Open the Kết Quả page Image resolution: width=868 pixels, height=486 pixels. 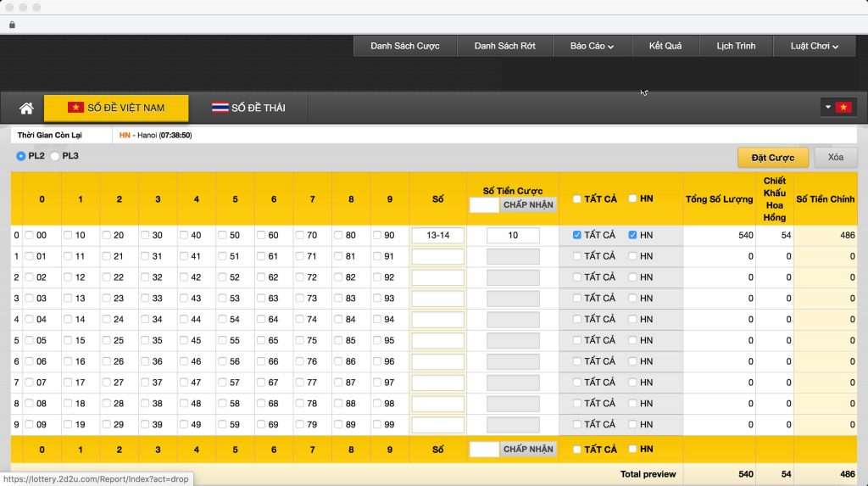[x=665, y=46]
